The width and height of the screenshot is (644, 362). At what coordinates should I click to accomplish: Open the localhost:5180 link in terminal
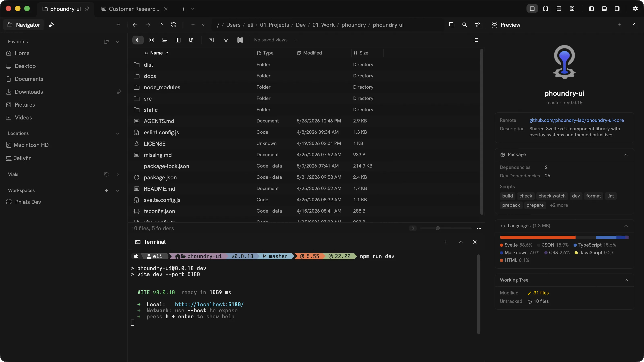tap(209, 304)
